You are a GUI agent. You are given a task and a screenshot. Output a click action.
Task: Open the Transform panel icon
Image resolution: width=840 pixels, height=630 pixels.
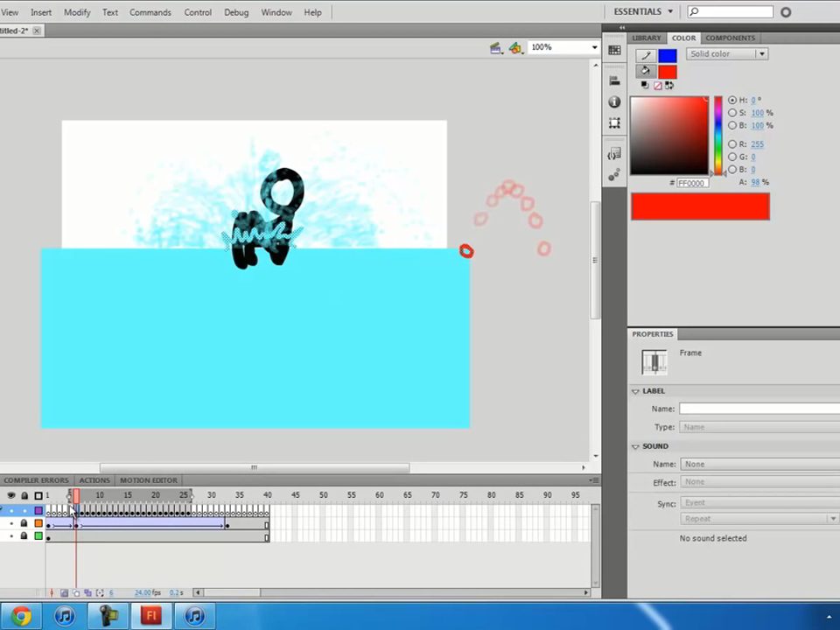(614, 123)
